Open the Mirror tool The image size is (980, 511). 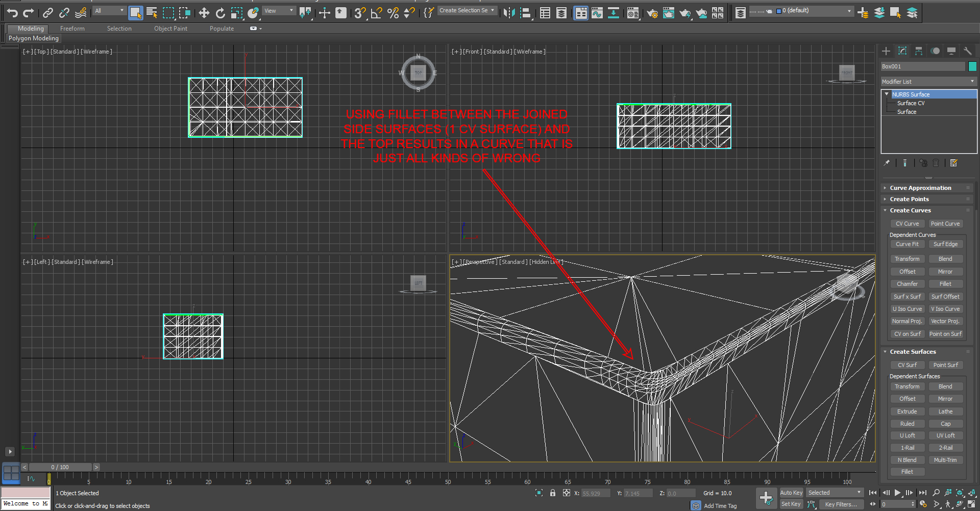pyautogui.click(x=509, y=13)
